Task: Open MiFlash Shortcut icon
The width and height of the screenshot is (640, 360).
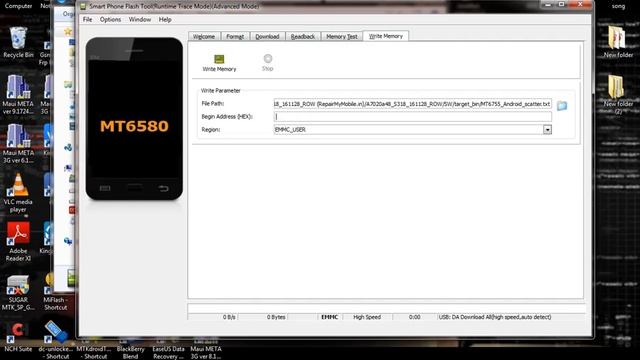Action: coord(55,293)
